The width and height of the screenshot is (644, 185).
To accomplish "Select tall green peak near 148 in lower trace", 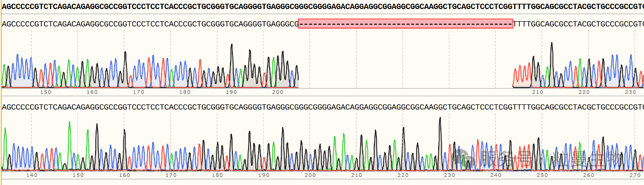I will [x=69, y=146].
